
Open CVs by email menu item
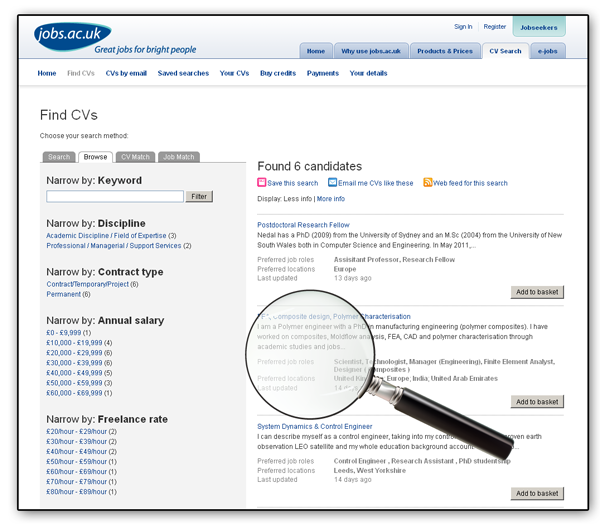click(126, 73)
